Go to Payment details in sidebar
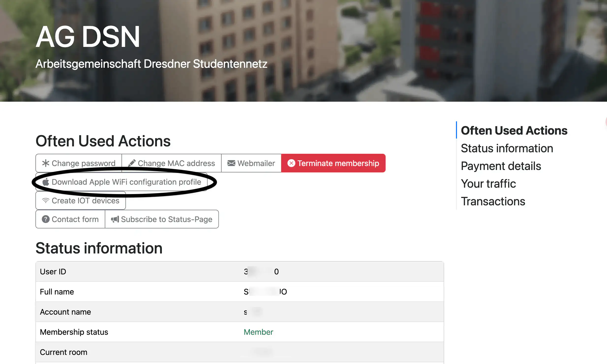 [x=501, y=166]
